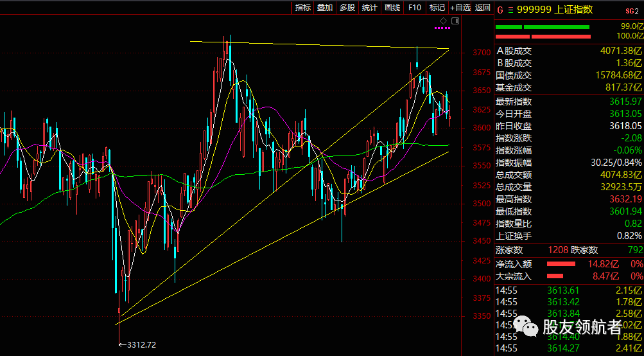Add the index via +自选
The height and width of the screenshot is (356, 644).
tap(460, 8)
